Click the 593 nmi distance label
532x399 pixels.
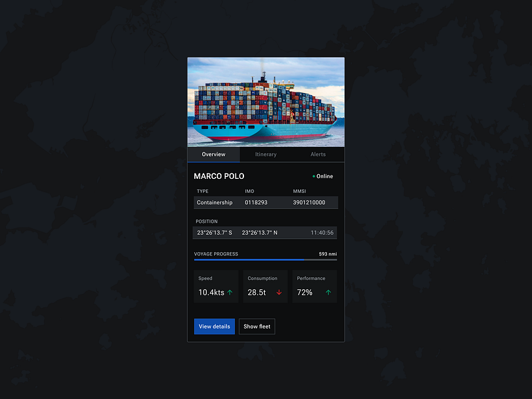coord(327,253)
